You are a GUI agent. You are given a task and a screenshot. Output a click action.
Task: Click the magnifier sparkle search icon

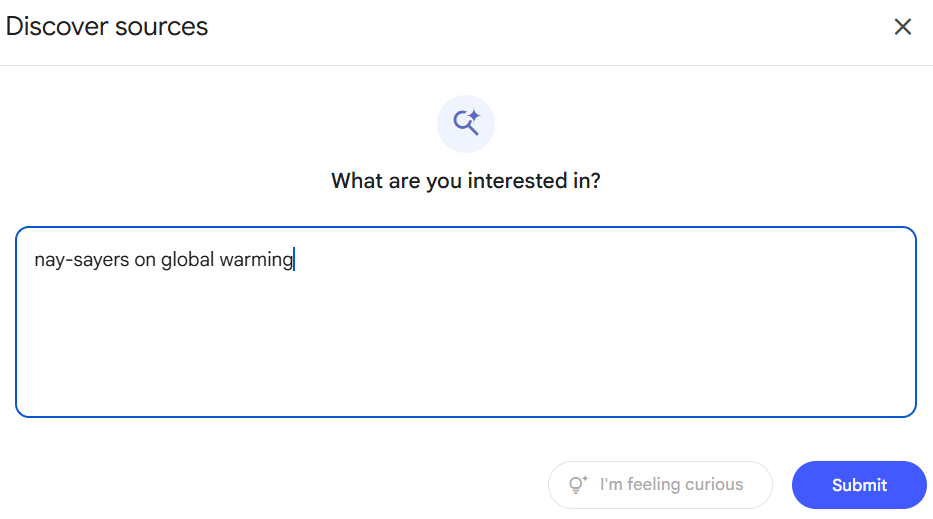tap(466, 123)
